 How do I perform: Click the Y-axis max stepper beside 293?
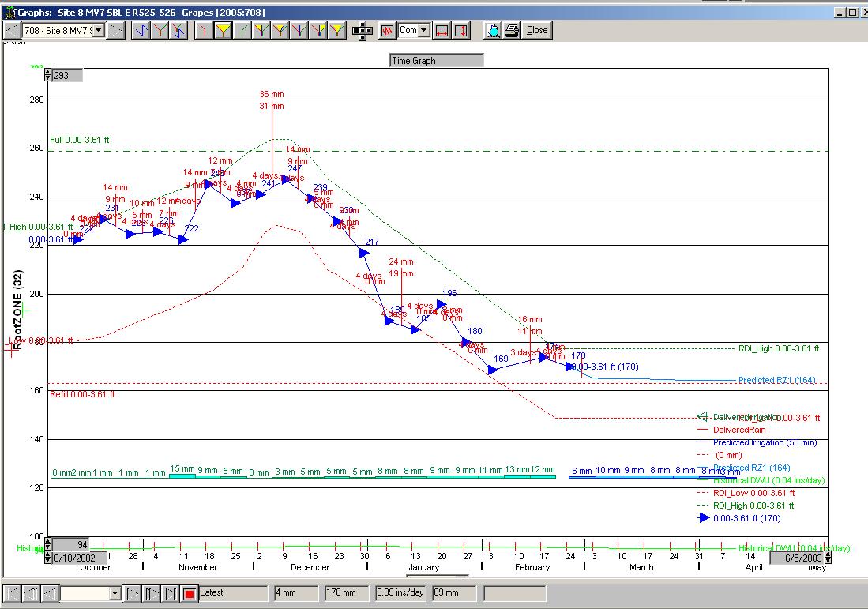pos(47,76)
